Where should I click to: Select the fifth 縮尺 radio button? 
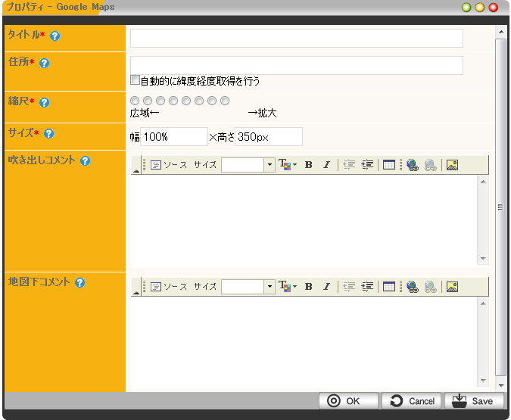(x=186, y=101)
